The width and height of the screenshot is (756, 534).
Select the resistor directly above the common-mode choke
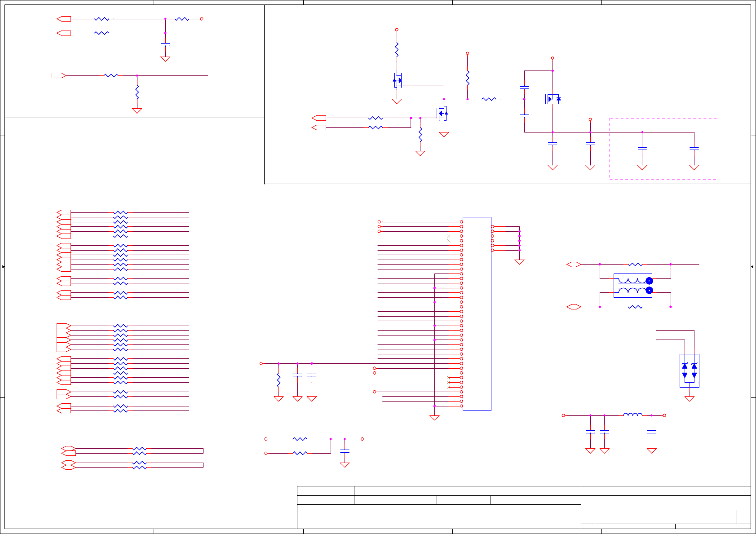(635, 265)
